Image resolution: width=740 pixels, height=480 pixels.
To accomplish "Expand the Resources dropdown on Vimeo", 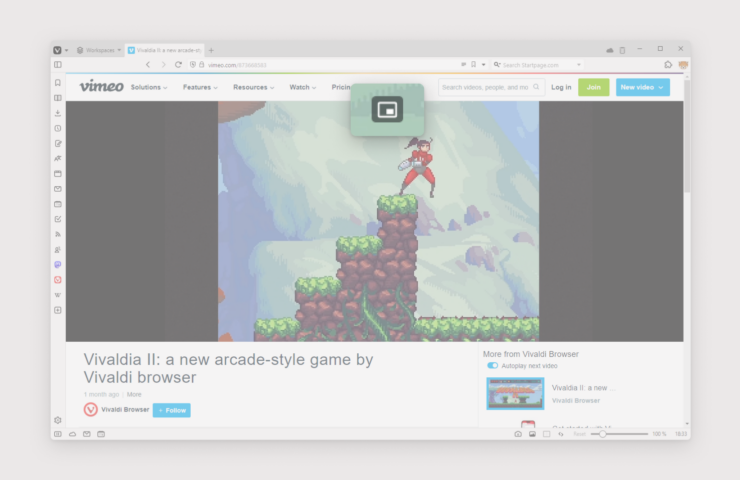I will 253,87.
